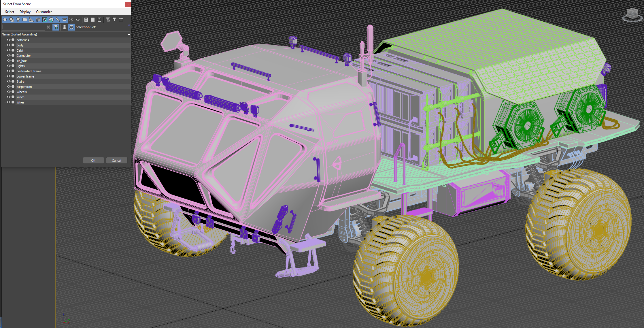Hide the Wheels object eye icon

click(x=9, y=92)
